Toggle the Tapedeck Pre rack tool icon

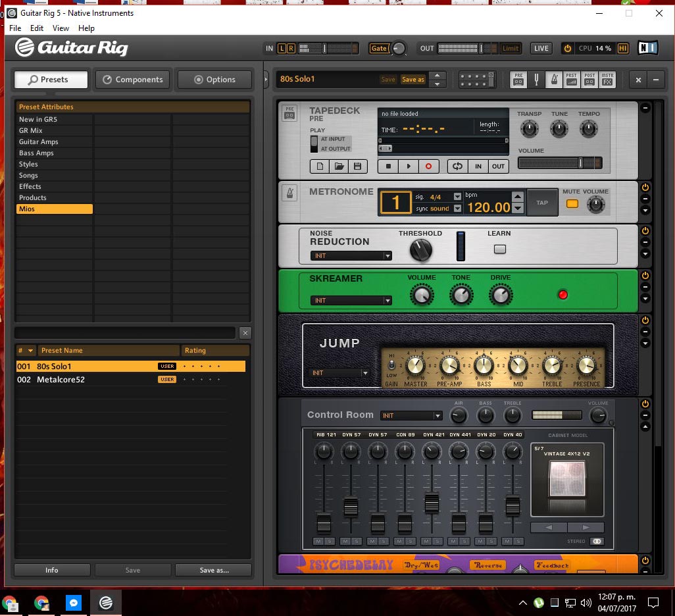[x=518, y=80]
